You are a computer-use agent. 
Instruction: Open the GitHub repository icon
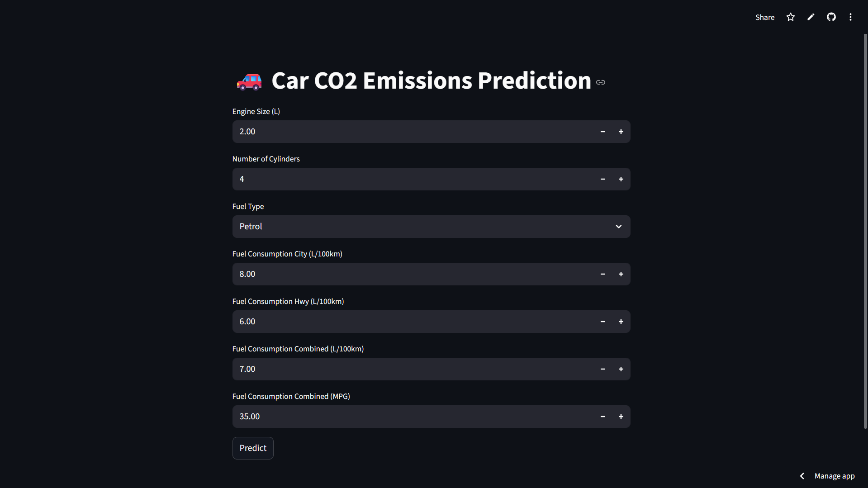[x=831, y=17]
